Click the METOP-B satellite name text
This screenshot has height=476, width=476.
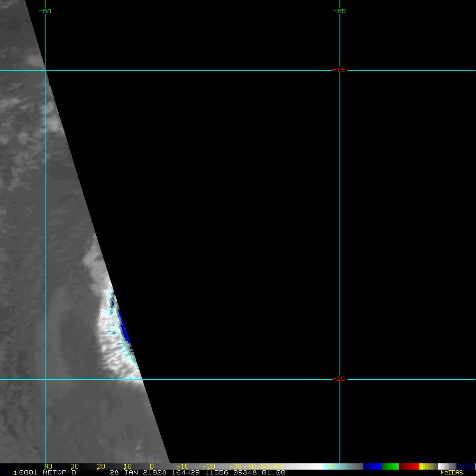tap(59, 472)
